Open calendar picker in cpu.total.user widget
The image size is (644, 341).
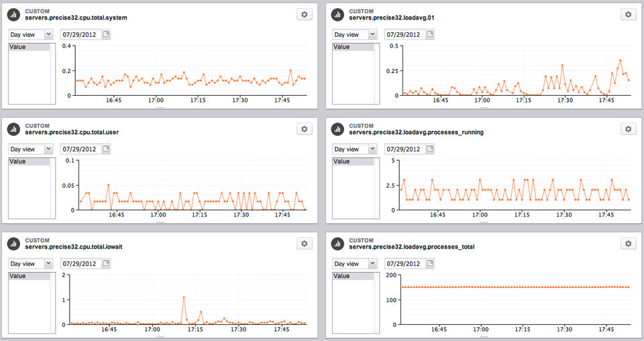[106, 149]
